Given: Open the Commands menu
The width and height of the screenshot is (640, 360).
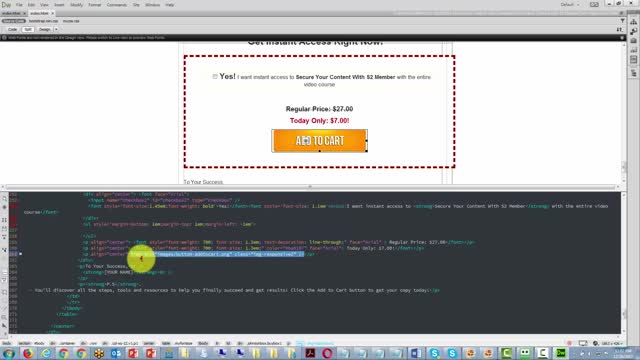Looking at the screenshot, I should coord(117,5).
